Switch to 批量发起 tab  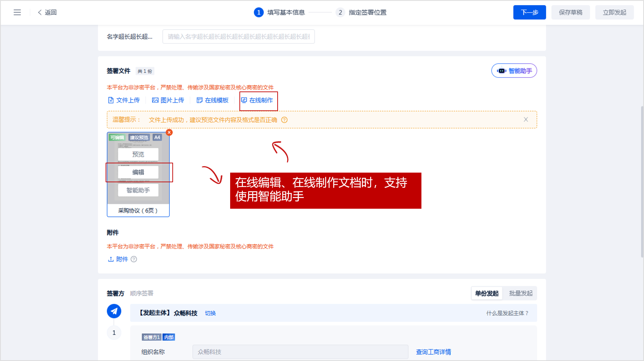point(520,293)
